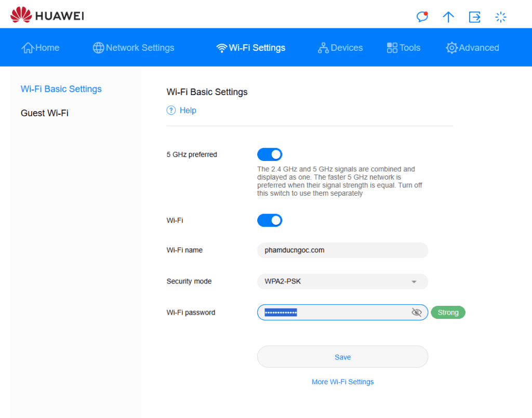Save the Wi-Fi settings
532x418 pixels.
pos(343,357)
